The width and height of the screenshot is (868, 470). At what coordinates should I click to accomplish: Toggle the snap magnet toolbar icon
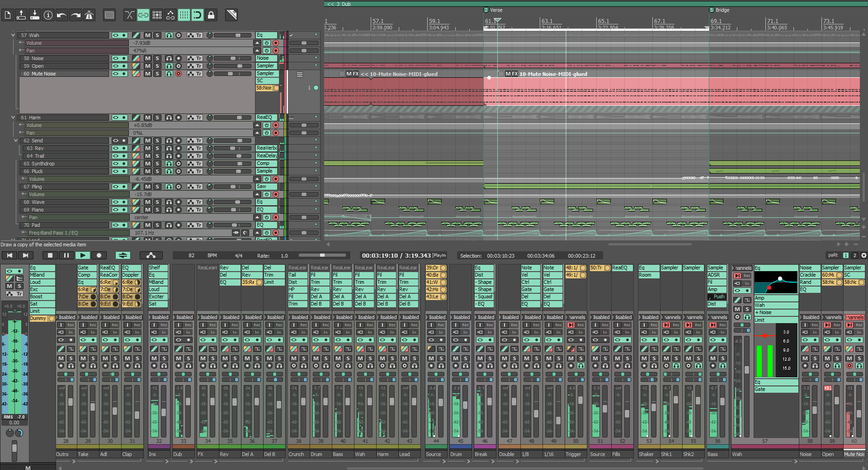pos(198,15)
